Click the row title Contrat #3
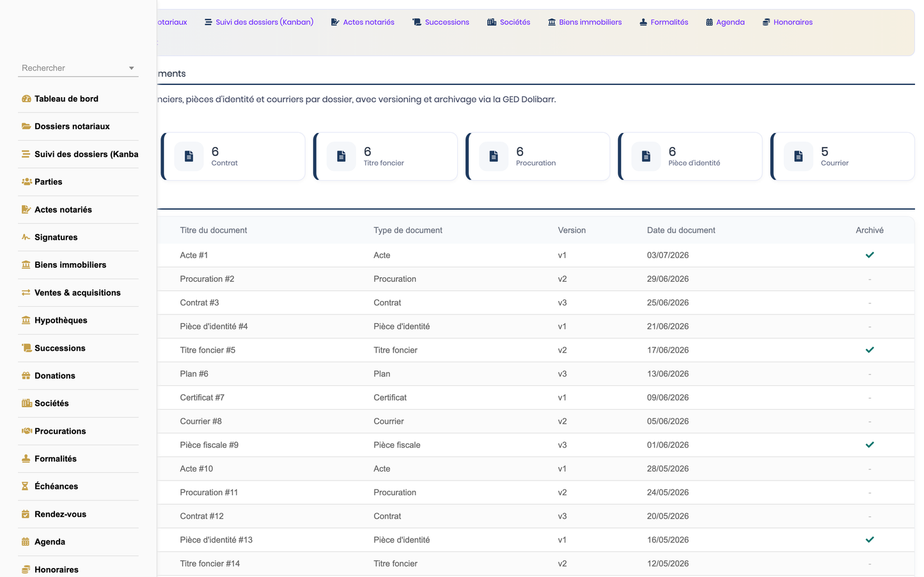Viewport: 924px width, 577px height. (x=200, y=303)
